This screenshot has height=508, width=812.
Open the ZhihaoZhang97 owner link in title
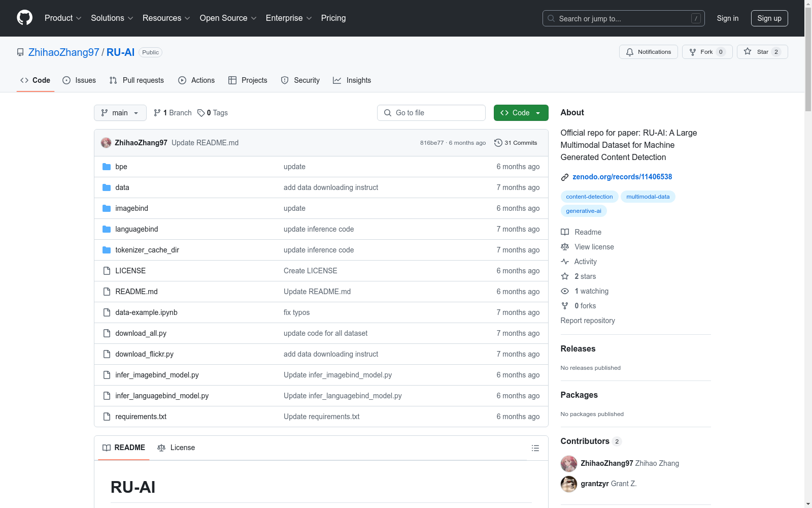[64, 52]
